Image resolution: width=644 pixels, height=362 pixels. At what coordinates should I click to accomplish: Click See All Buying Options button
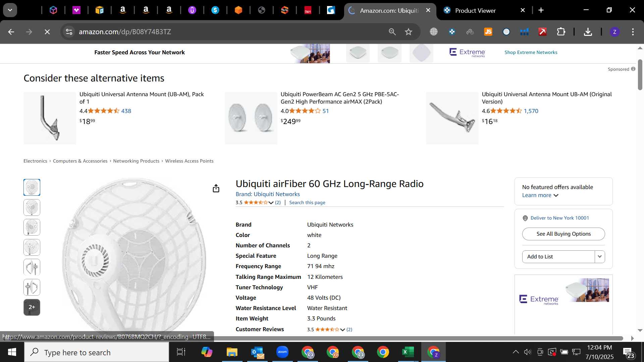(x=563, y=234)
